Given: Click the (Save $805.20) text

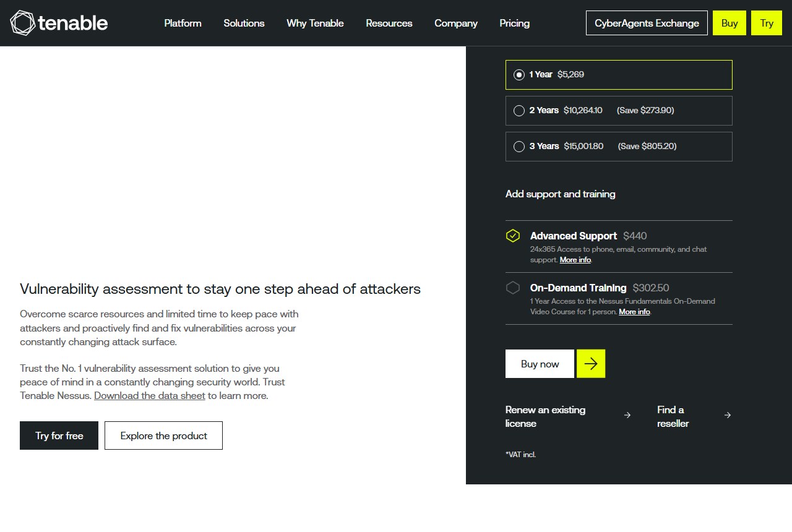Looking at the screenshot, I should [x=647, y=146].
